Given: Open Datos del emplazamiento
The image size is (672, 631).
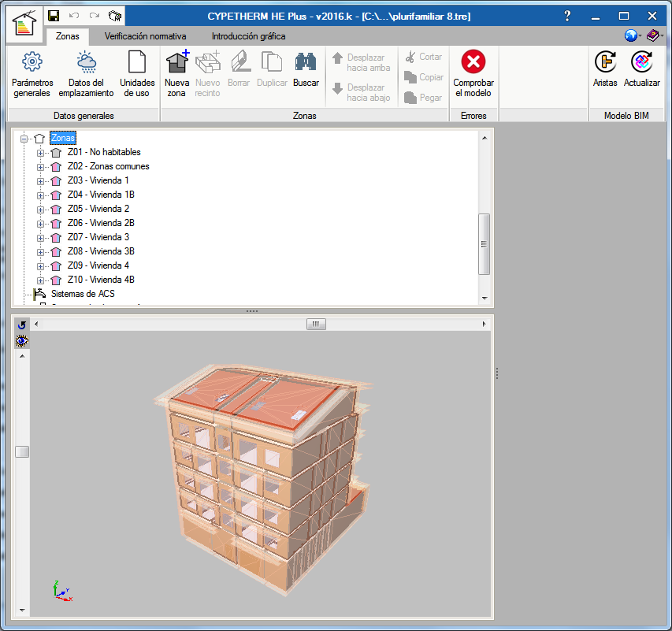Looking at the screenshot, I should tap(86, 75).
